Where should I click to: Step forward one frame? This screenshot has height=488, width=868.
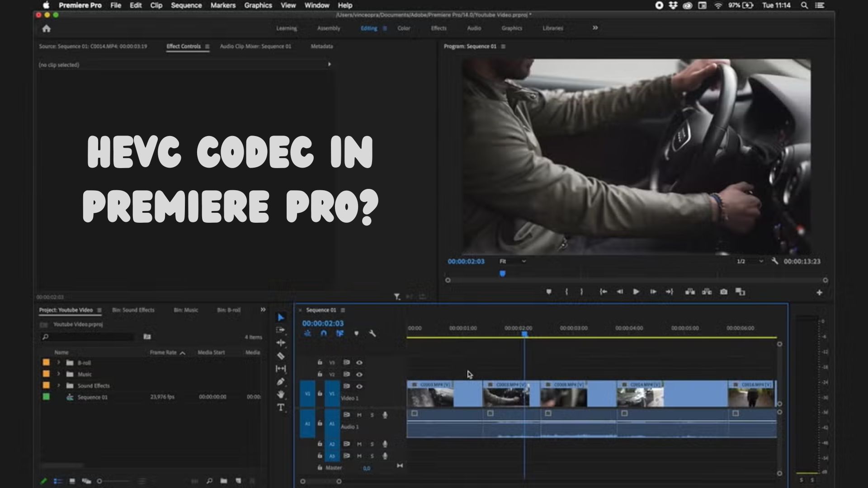click(x=653, y=292)
